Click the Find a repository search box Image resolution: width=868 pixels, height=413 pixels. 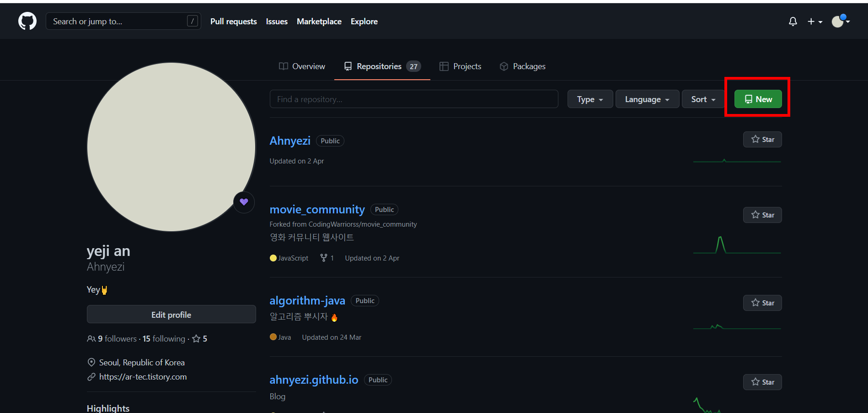tap(414, 99)
